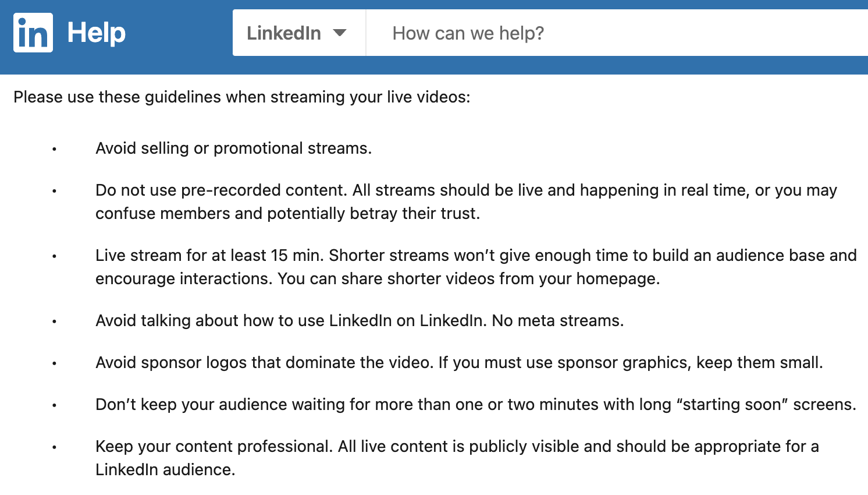Image resolution: width=868 pixels, height=495 pixels.
Task: Click 'Avoid selling or promotional streams.' text
Action: click(233, 148)
